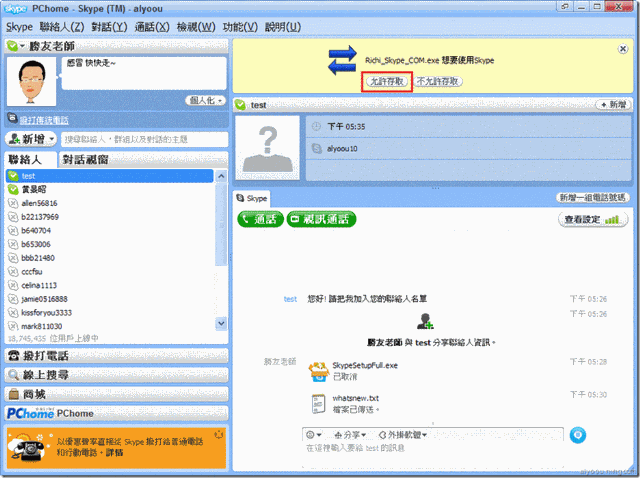Click the blue send message button
Viewport: 640px width, 478px height.
(578, 435)
